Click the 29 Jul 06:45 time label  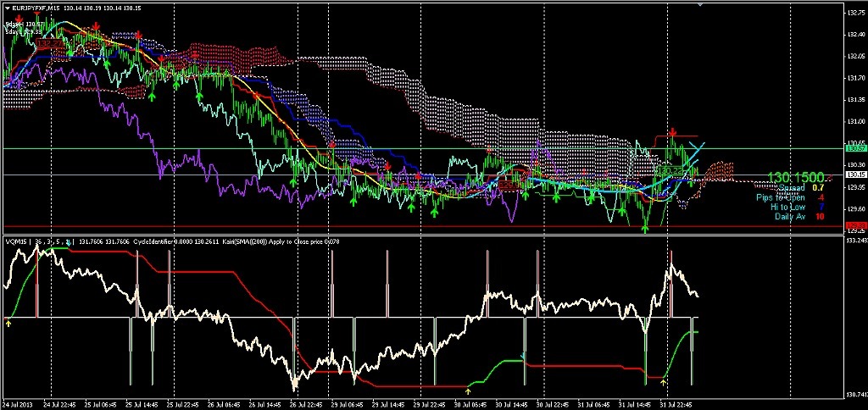click(348, 404)
